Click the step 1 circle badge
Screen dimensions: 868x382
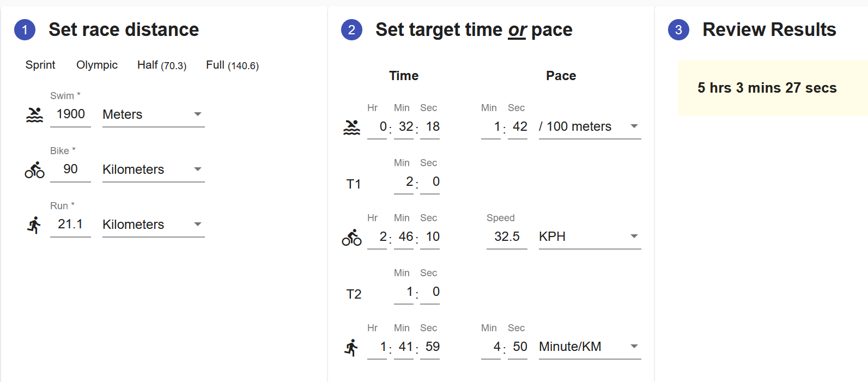click(x=25, y=30)
